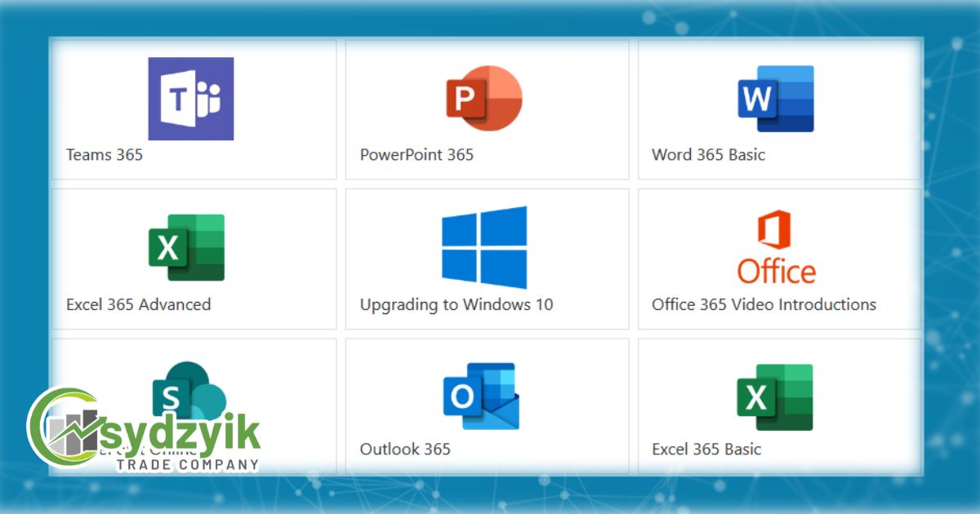
Task: Open the Word 365 Basic course link
Action: 707,154
